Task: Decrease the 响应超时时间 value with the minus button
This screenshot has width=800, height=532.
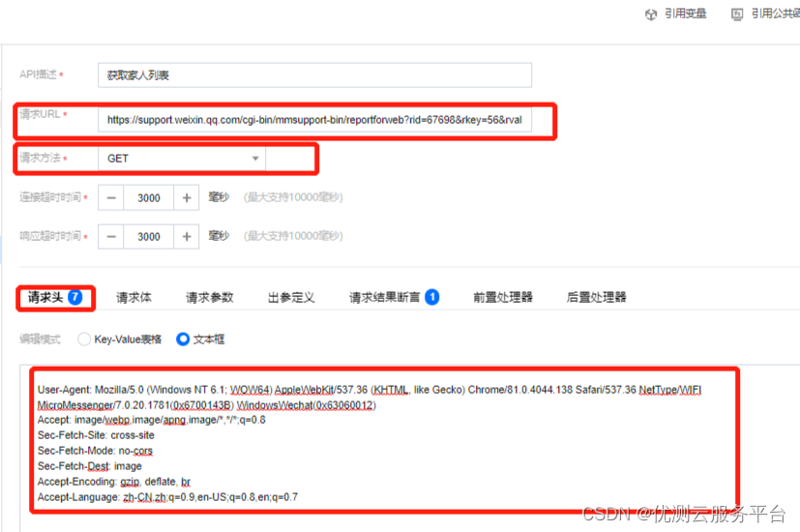Action: coord(111,236)
